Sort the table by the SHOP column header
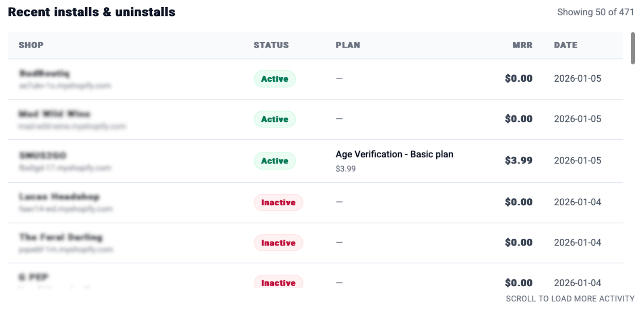Screen dimensions: 644x316 click(x=31, y=45)
